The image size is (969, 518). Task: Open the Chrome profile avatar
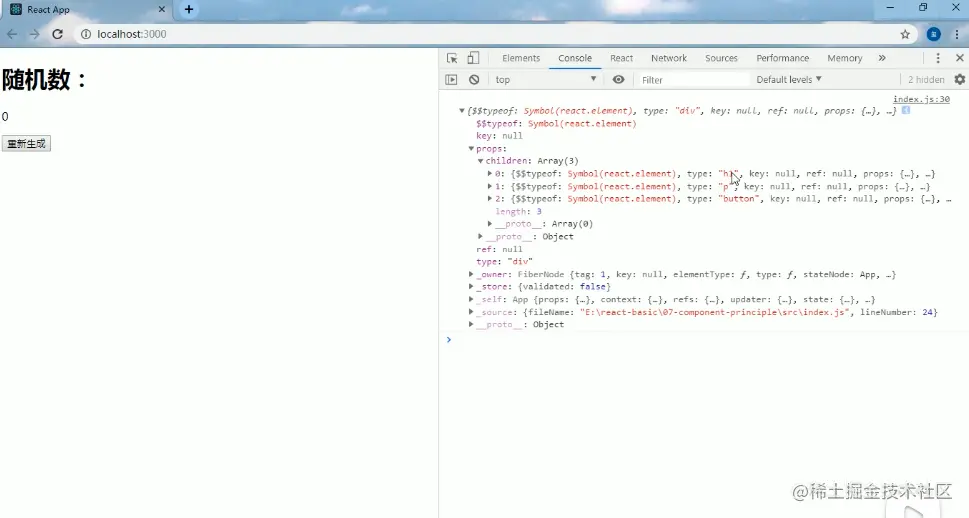(934, 34)
